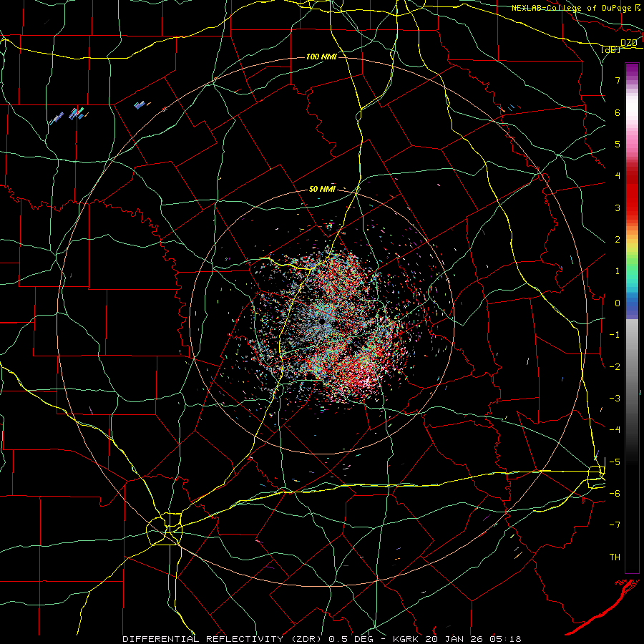
Task: Click the value 4 on the color scale
Action: tap(618, 176)
